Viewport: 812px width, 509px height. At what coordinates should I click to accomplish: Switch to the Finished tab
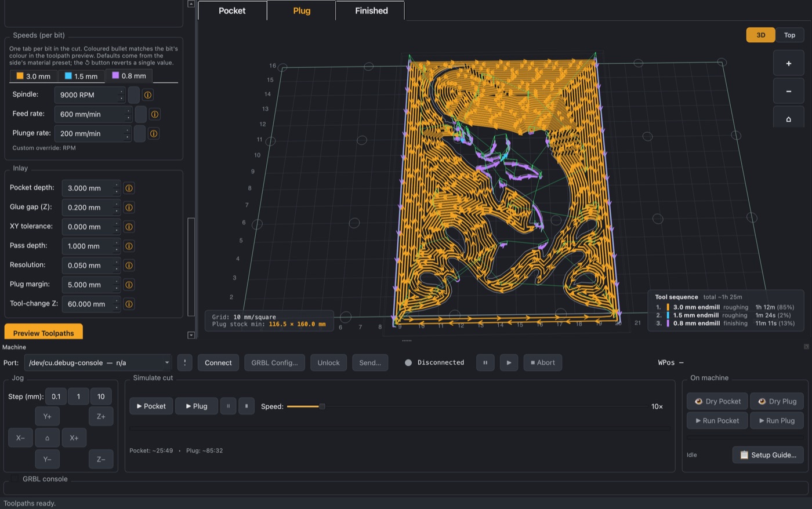coord(371,10)
